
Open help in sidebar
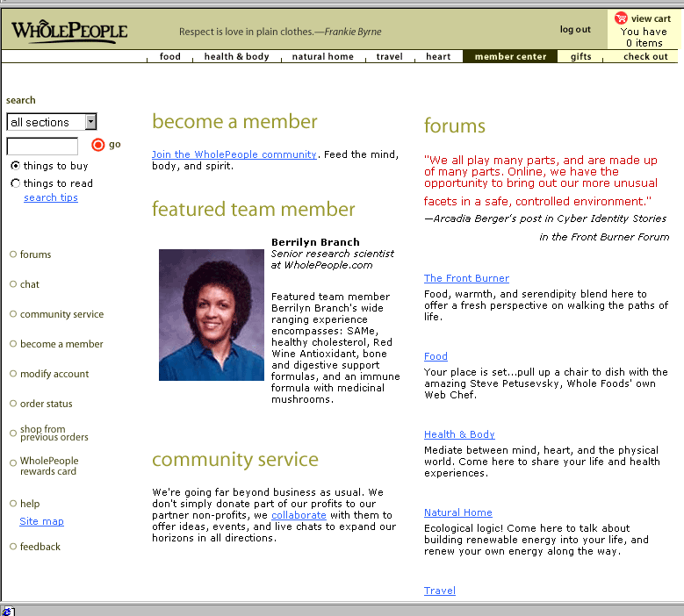pos(30,504)
